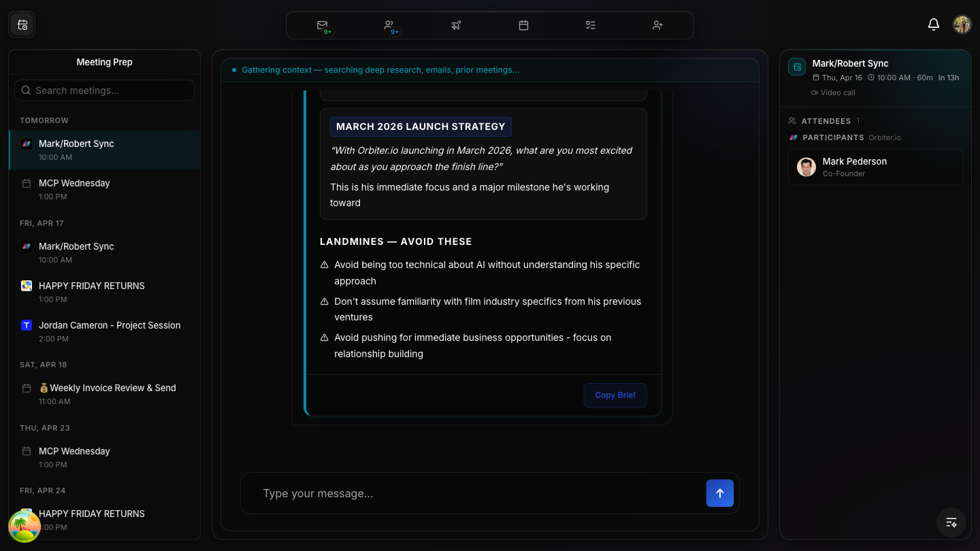
Task: Click the airplane travel icon in top navigation
Action: coord(456,25)
